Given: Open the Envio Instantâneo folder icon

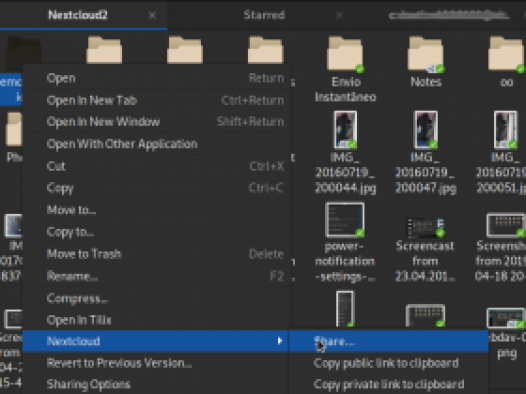Looking at the screenshot, I should coord(346,54).
